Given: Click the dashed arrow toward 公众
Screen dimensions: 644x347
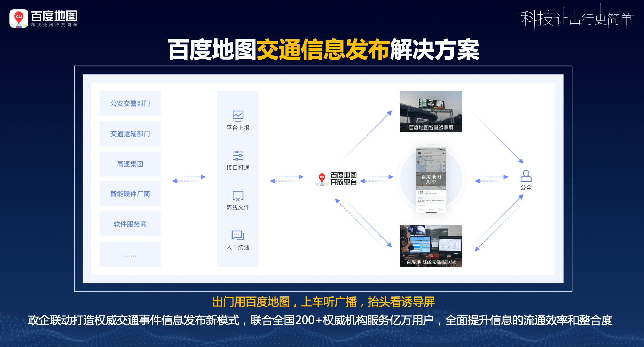Looking at the screenshot, I should 492,181.
